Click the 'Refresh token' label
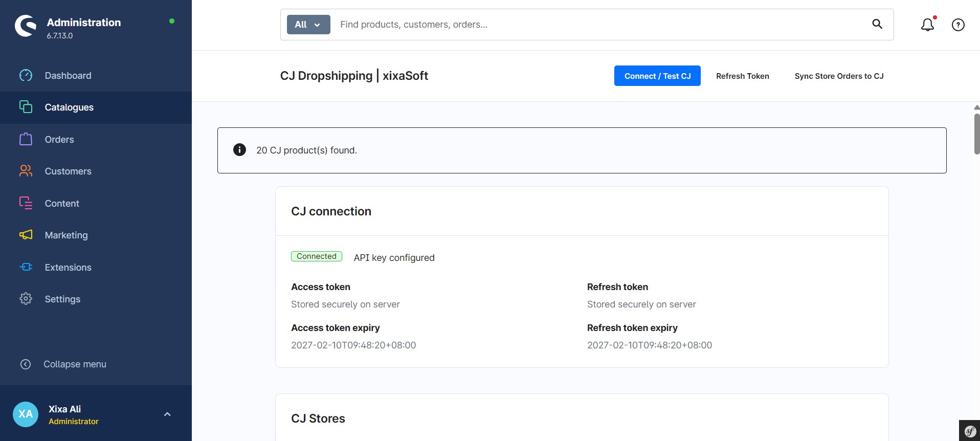 coord(617,287)
